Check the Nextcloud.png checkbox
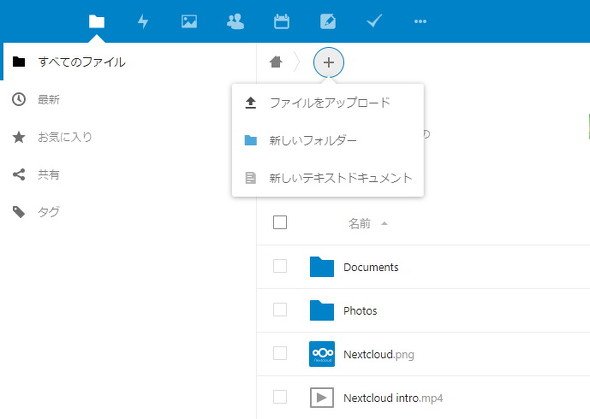This screenshot has height=419, width=590. 280,353
